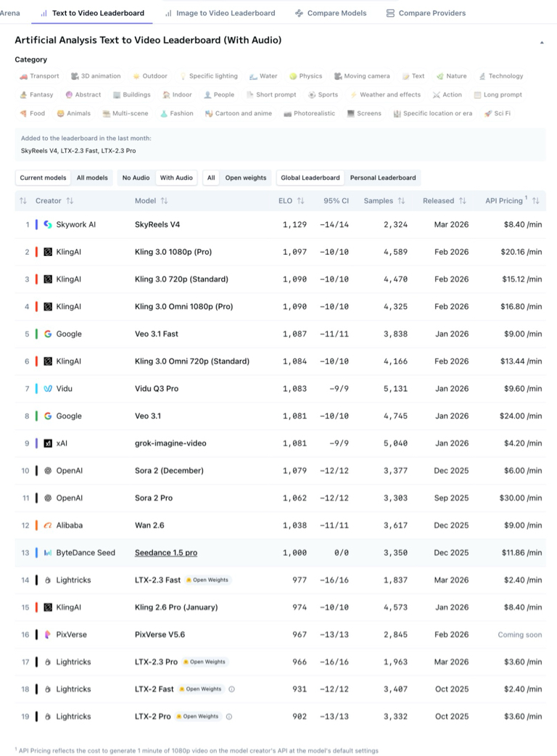Switch to All models view

point(92,178)
